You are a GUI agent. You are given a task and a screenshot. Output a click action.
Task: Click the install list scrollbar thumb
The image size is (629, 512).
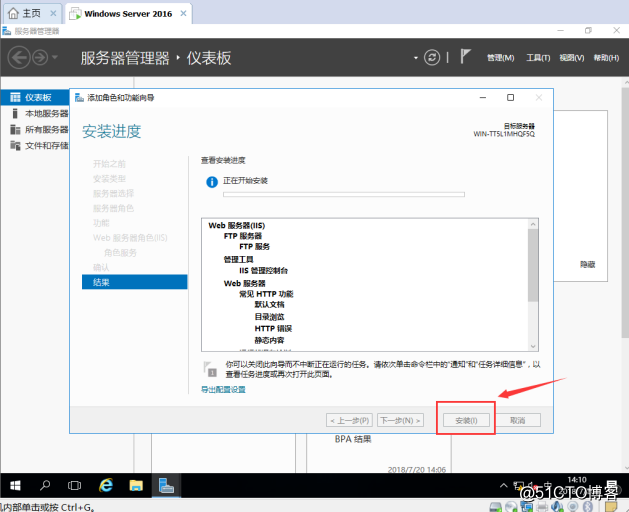533,265
